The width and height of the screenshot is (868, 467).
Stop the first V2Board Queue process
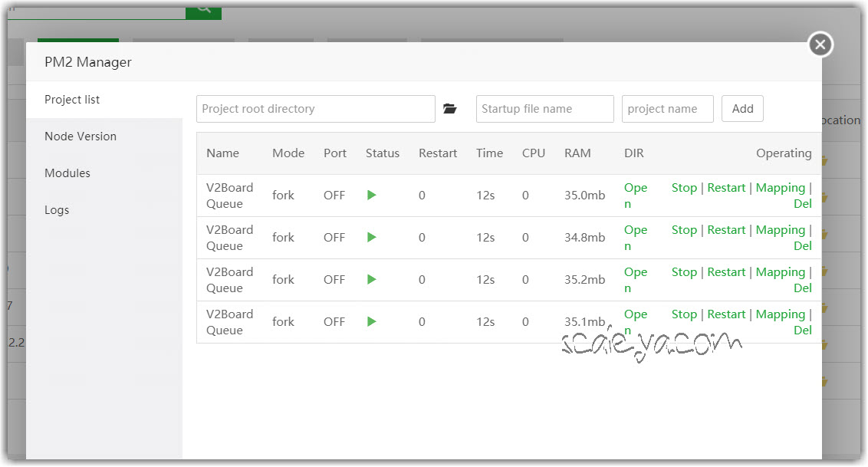(x=684, y=188)
